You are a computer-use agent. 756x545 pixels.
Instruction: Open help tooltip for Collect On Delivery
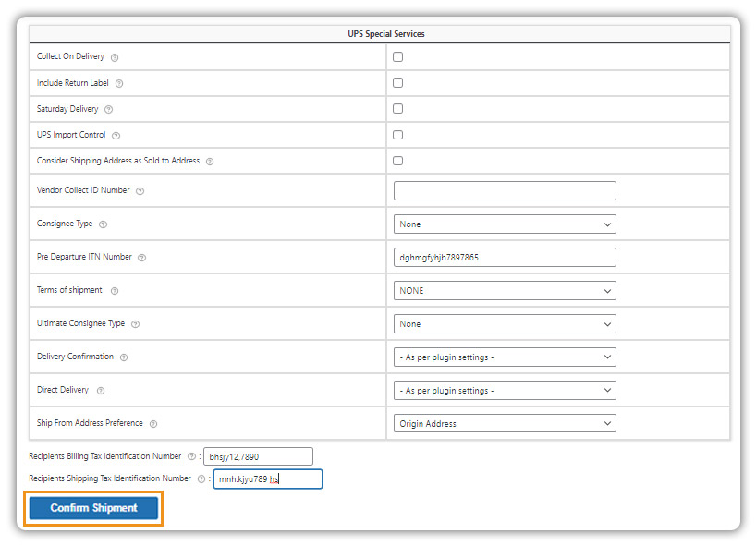click(115, 57)
